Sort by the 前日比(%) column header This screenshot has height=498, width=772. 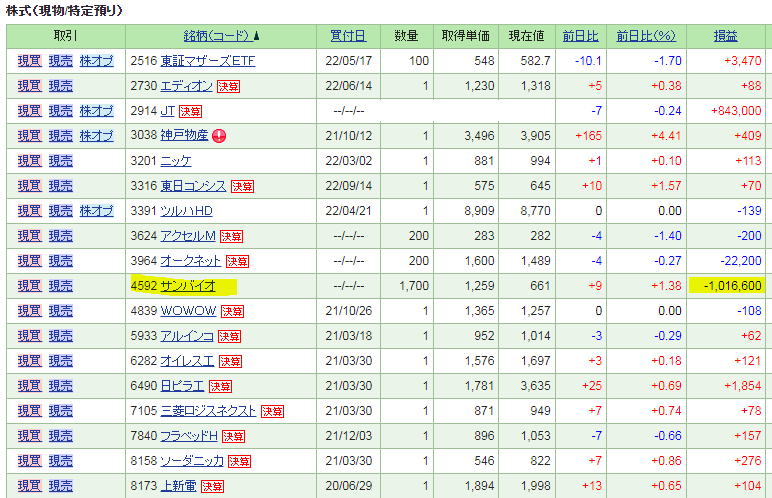click(646, 36)
